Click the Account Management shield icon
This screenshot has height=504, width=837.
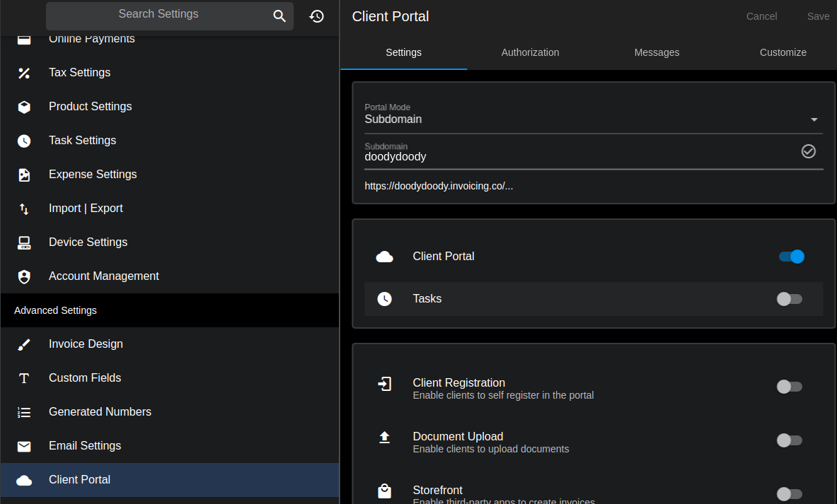pyautogui.click(x=24, y=276)
